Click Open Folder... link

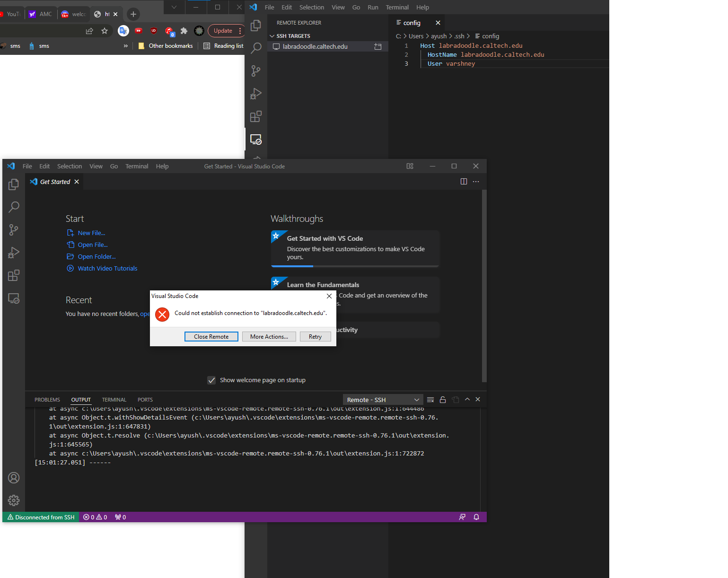tap(96, 256)
